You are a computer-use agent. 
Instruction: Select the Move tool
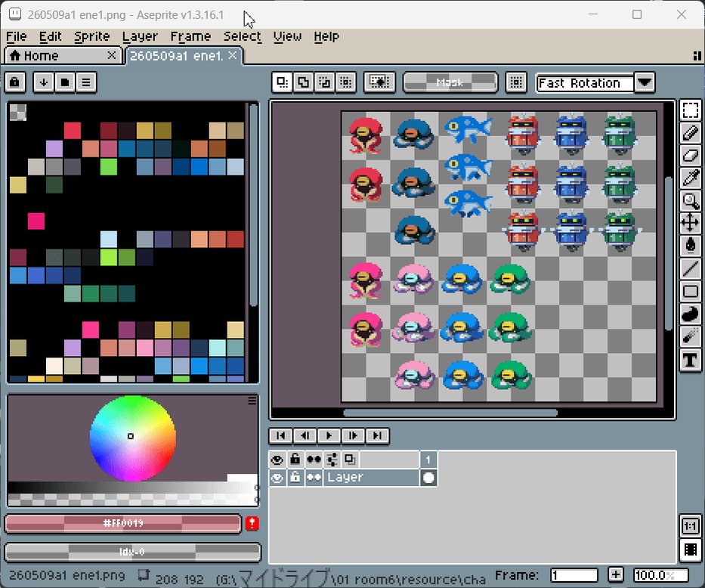click(690, 223)
